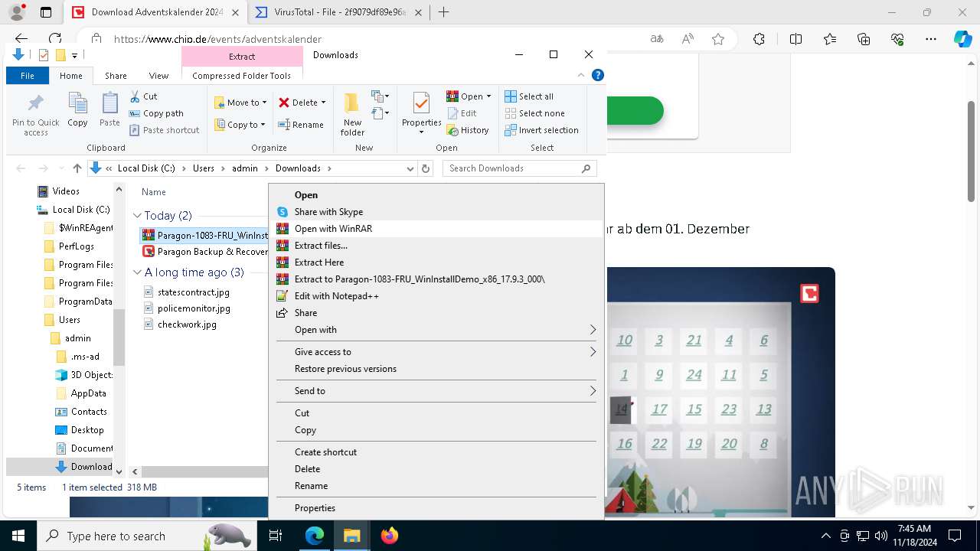Click the Pin to Quick access icon
Screen dimensions: 980x551
pos(35,103)
